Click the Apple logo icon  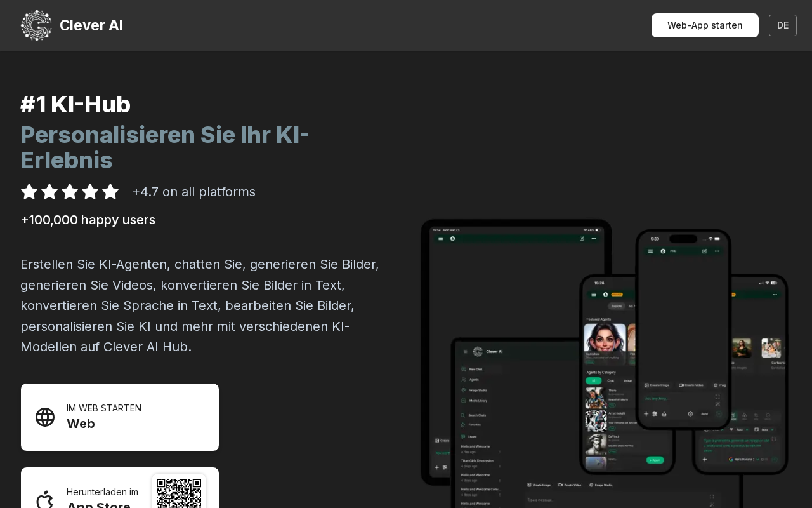coord(45,500)
